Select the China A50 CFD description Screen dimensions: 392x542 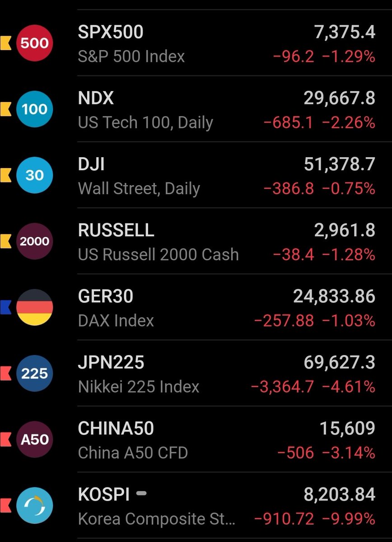click(133, 453)
